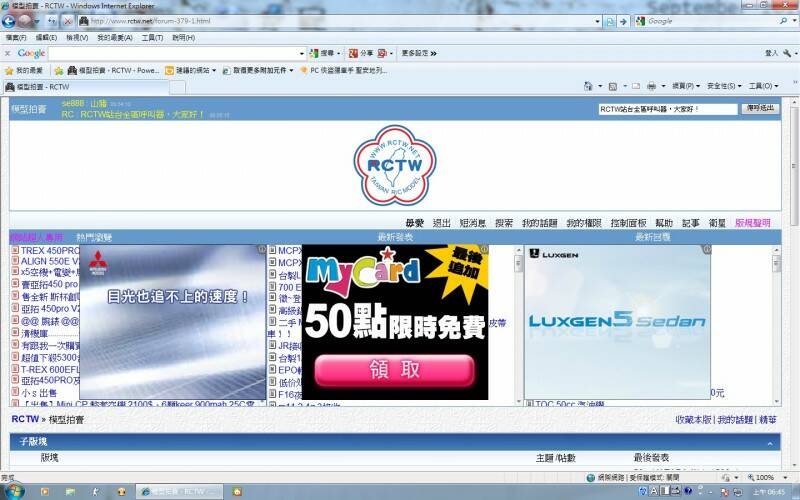
Task: Open a new blank tab
Action: pyautogui.click(x=177, y=87)
